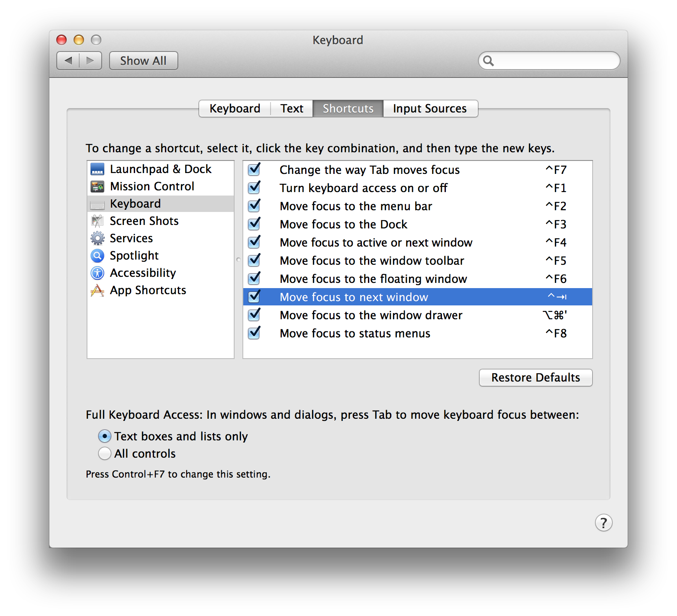Select the Shortcuts tab
Image resolution: width=677 pixels, height=616 pixels.
(x=348, y=109)
